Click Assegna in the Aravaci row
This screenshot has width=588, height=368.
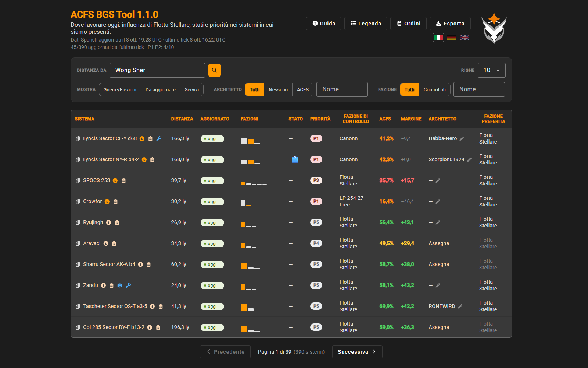point(439,244)
